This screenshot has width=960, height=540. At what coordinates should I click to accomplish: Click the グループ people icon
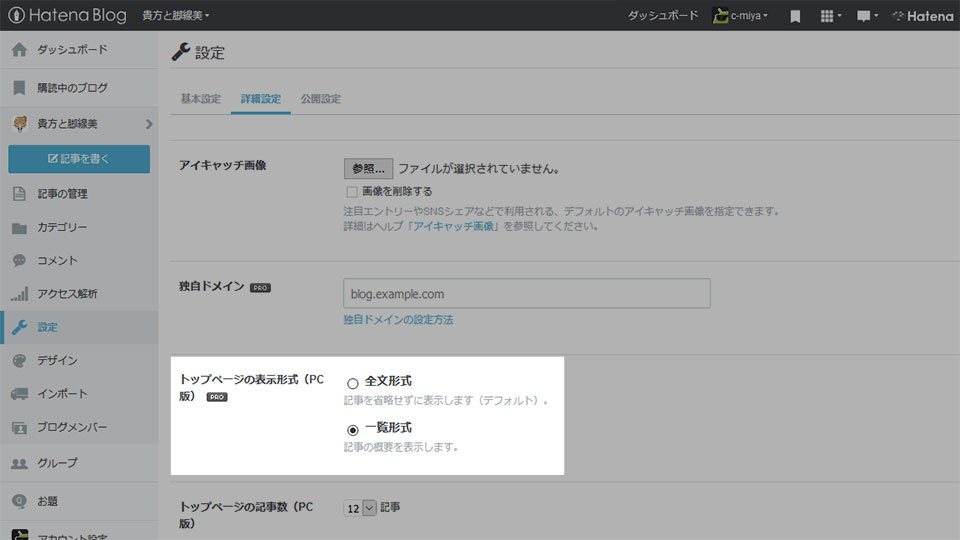click(x=20, y=463)
